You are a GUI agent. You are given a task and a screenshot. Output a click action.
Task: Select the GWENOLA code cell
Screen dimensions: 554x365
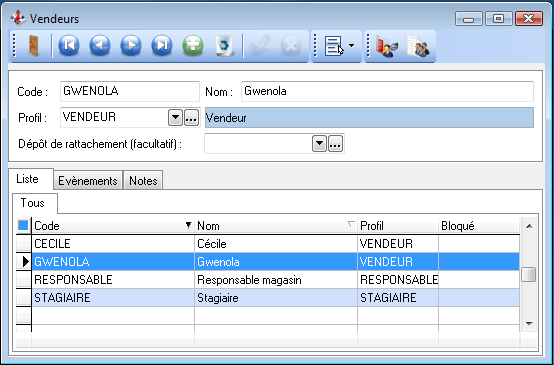[113, 262]
